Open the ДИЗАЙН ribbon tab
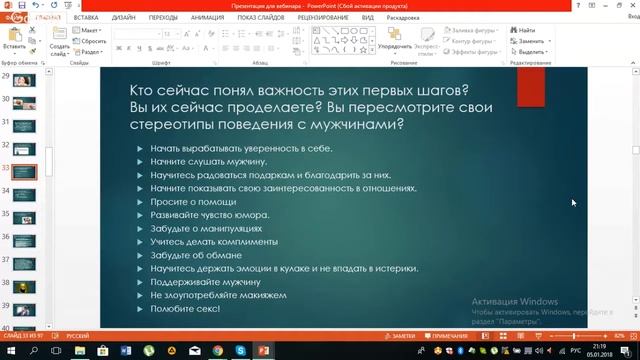Viewport: 640px width, 360px height. click(x=124, y=18)
